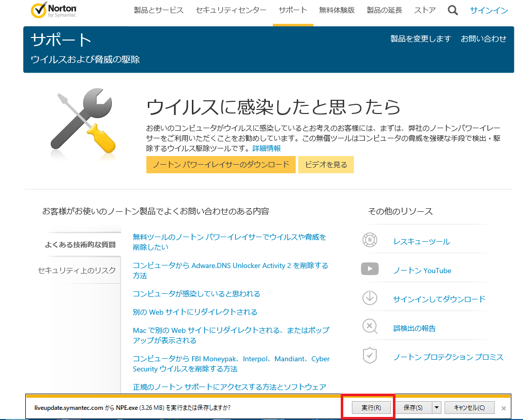Click the 保存(S) button
523x420 pixels.
[413, 408]
